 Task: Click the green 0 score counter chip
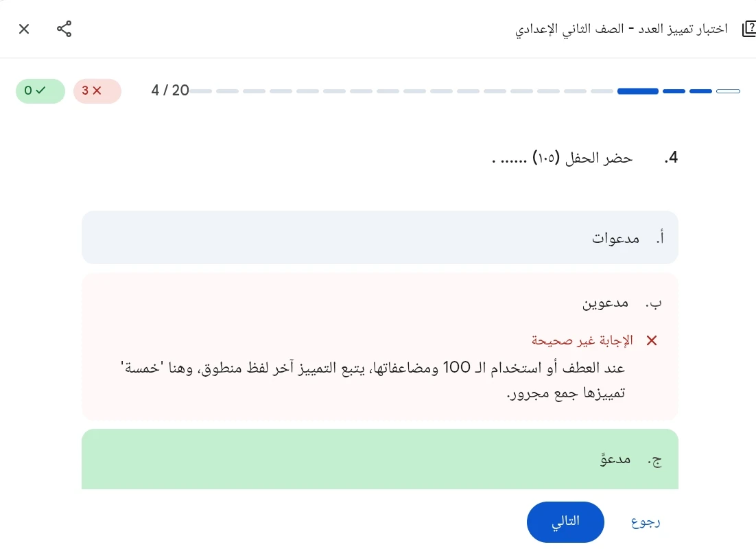pos(40,90)
